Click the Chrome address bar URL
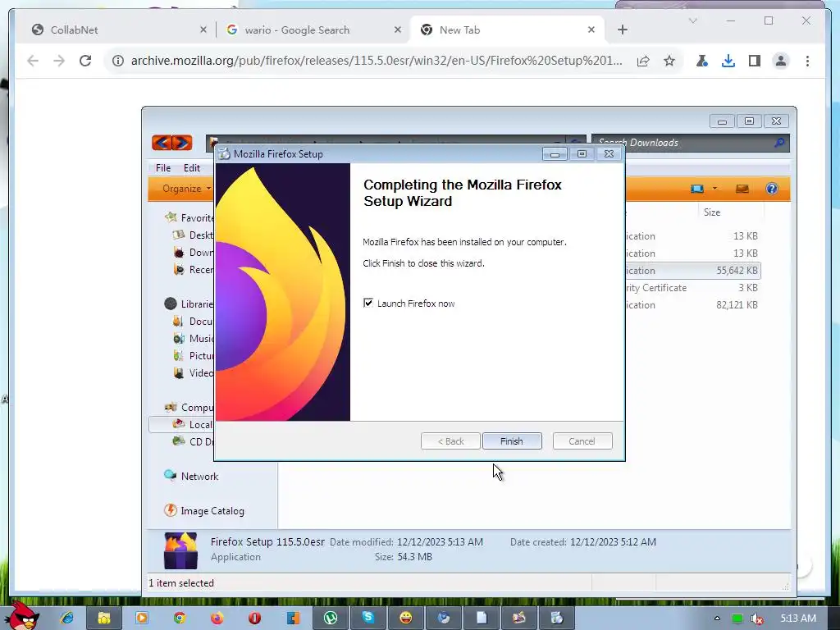 377,61
